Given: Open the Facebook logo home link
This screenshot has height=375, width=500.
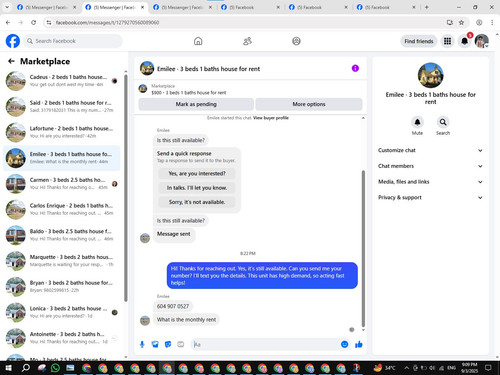Looking at the screenshot, I should pos(13,41).
